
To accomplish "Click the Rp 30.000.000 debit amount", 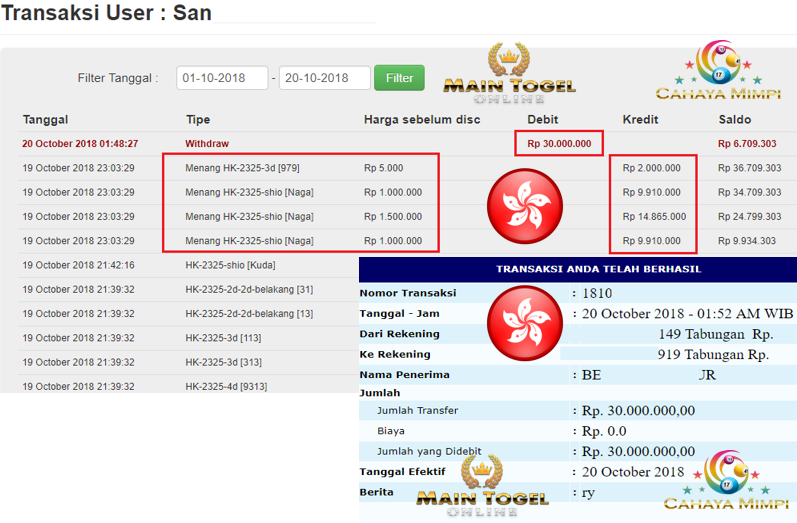I will click(559, 144).
